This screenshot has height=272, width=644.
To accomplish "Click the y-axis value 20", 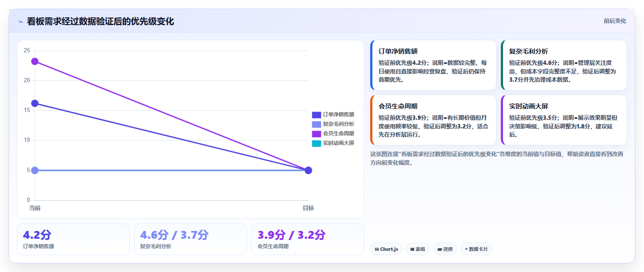I will pyautogui.click(x=27, y=80).
